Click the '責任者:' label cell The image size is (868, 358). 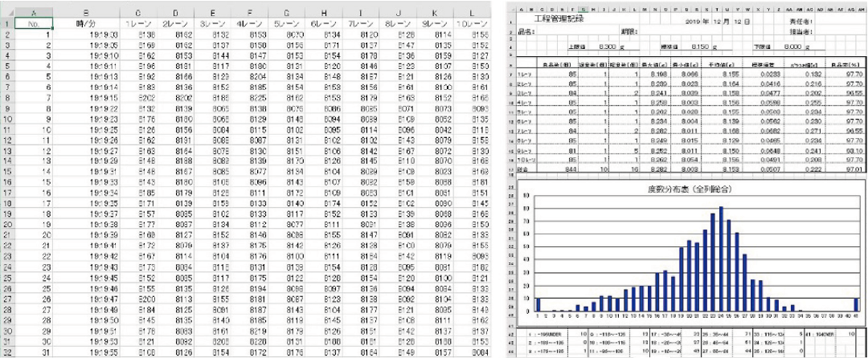800,22
